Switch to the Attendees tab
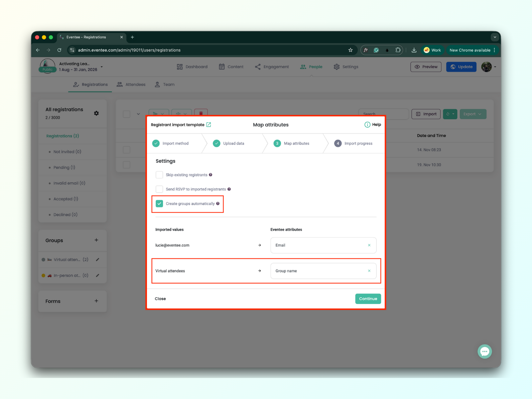This screenshot has height=399, width=532. pos(131,84)
